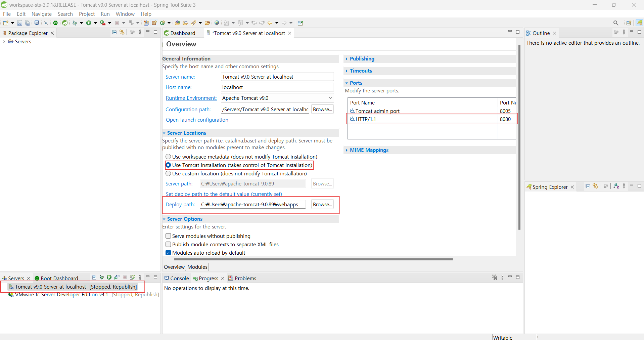Click Remove All Finished Operations in Progress view
Screen dimensions: 644x340
click(495, 278)
